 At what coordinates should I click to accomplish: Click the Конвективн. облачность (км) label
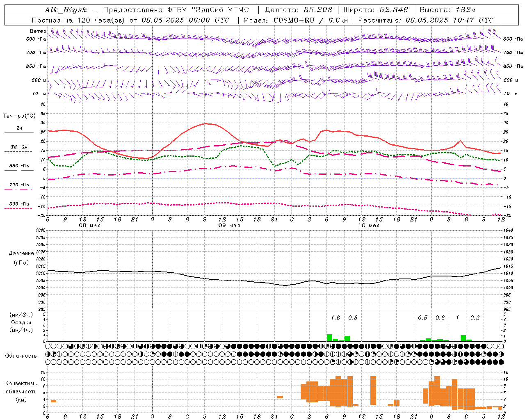click(21, 391)
